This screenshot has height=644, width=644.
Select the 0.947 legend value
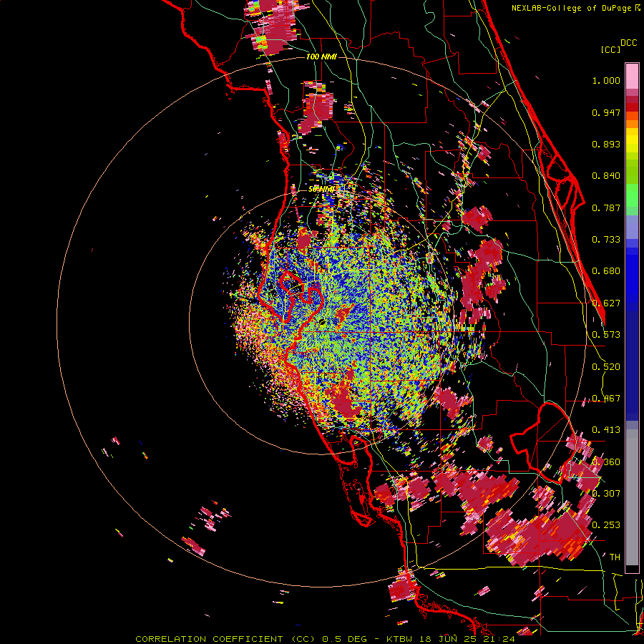pos(606,112)
